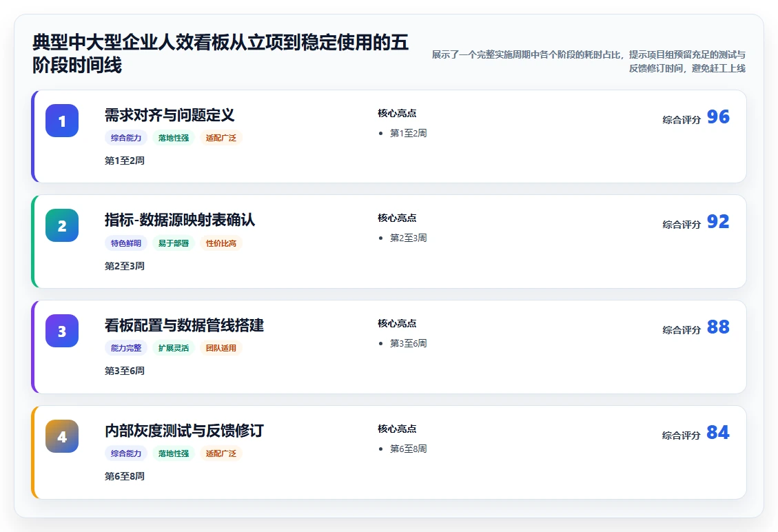Click the 落地性强 tag in card 4

point(174,453)
